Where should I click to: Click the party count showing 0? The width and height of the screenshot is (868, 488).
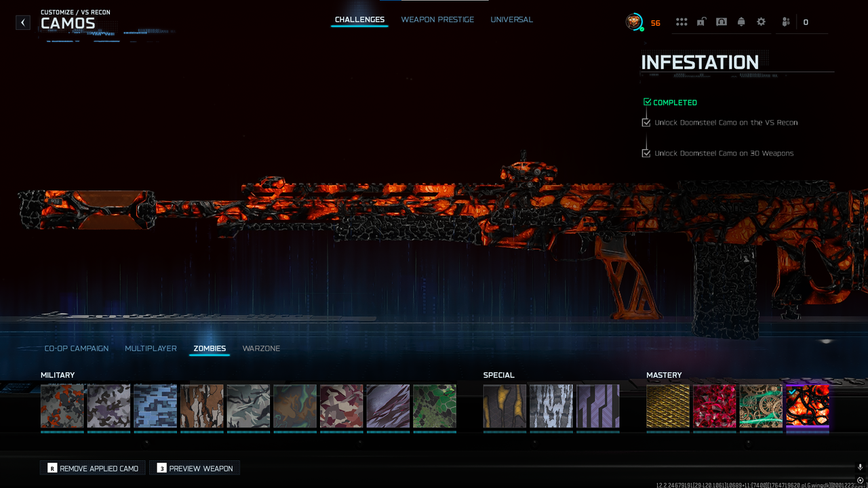[806, 22]
